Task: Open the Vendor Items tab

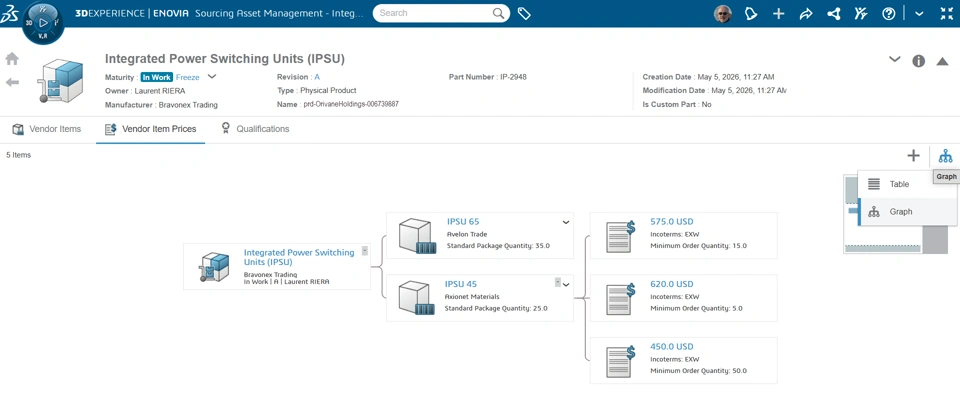Action: click(x=47, y=129)
